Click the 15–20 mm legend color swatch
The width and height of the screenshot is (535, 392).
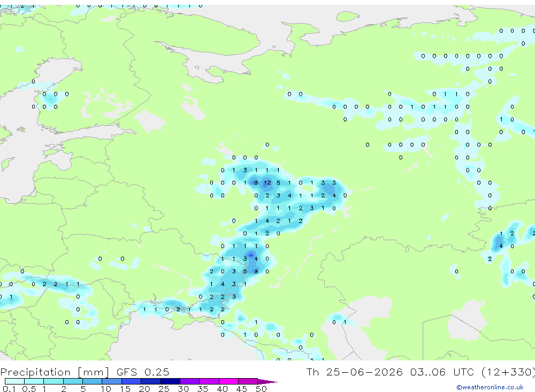[x=132, y=381]
